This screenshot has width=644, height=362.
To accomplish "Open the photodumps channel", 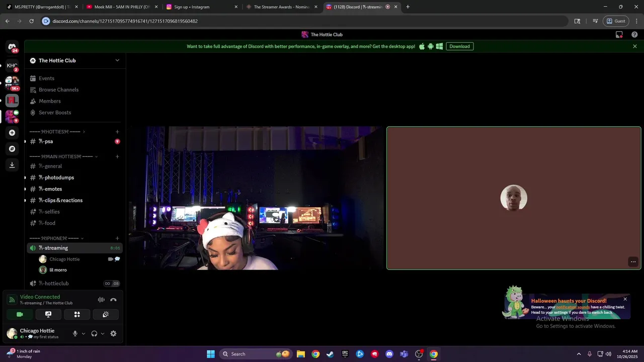I will coord(74,177).
